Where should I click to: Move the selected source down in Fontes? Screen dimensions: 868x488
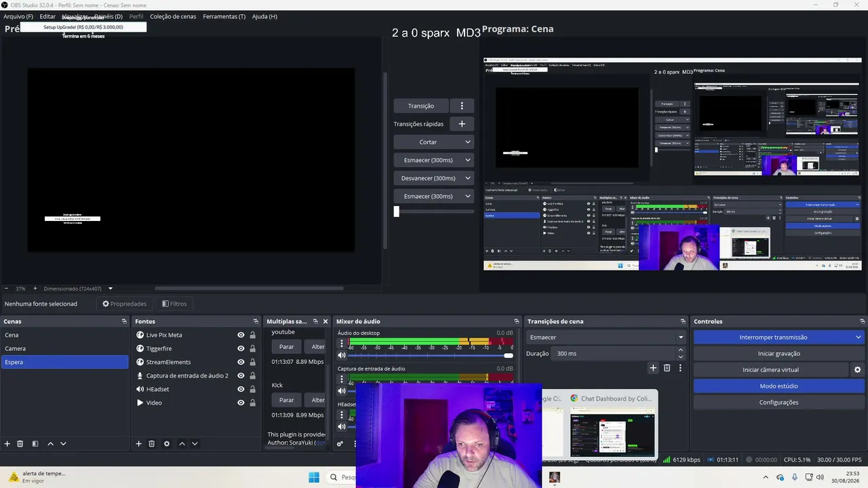[195, 444]
